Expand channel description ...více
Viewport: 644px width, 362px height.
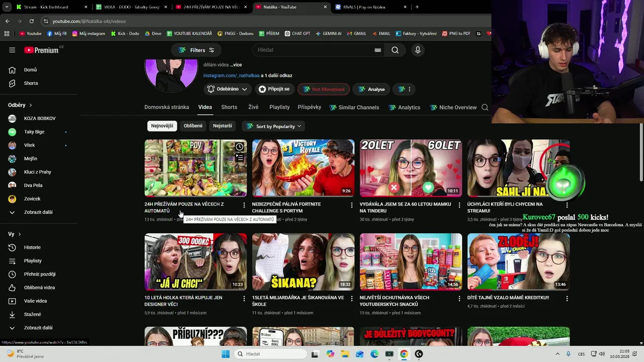(x=236, y=65)
